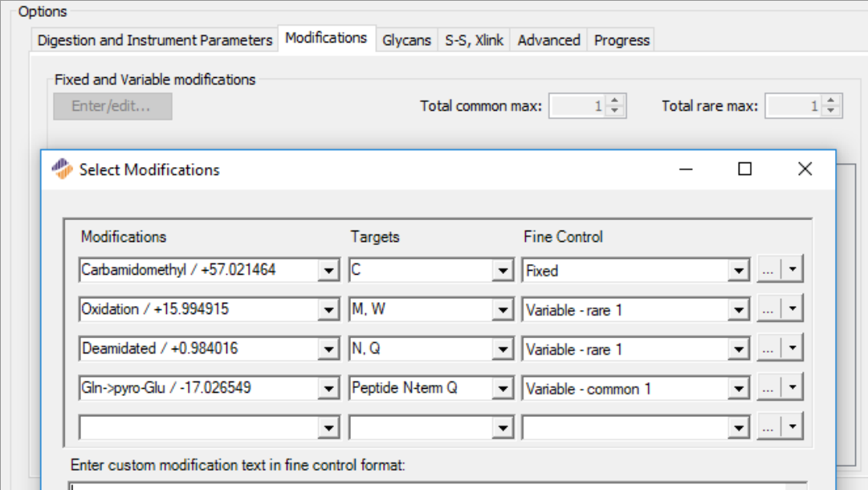This screenshot has height=490, width=868.
Task: Expand the M, W targets dropdown
Action: (503, 309)
